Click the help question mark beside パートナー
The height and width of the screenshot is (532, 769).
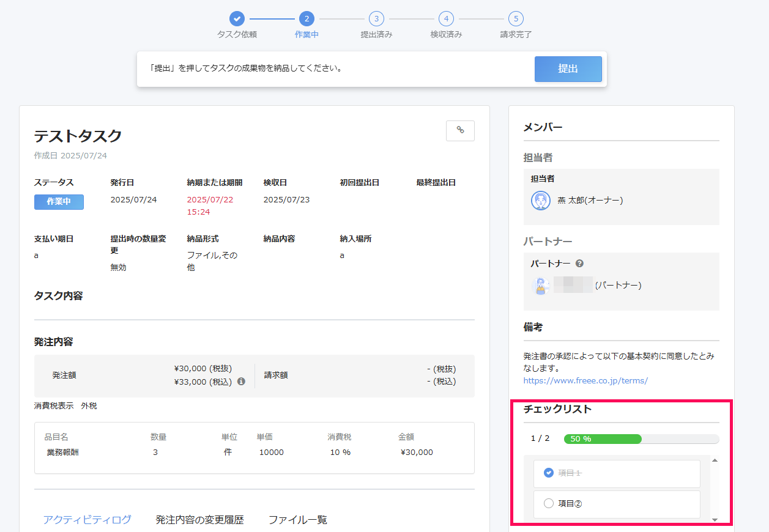point(579,264)
